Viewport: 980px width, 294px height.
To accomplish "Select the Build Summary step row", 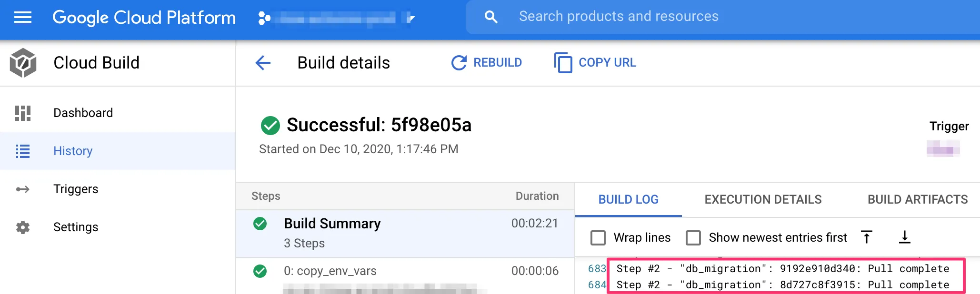I will pos(405,233).
